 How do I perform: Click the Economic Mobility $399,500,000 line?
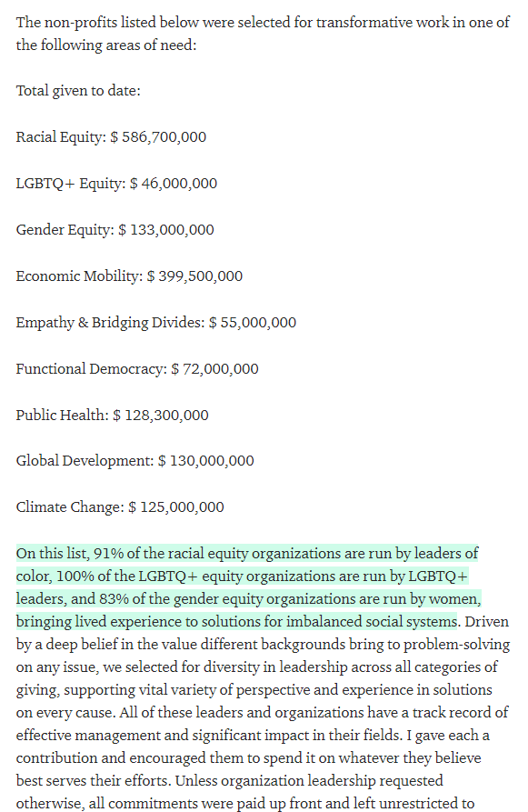point(129,276)
